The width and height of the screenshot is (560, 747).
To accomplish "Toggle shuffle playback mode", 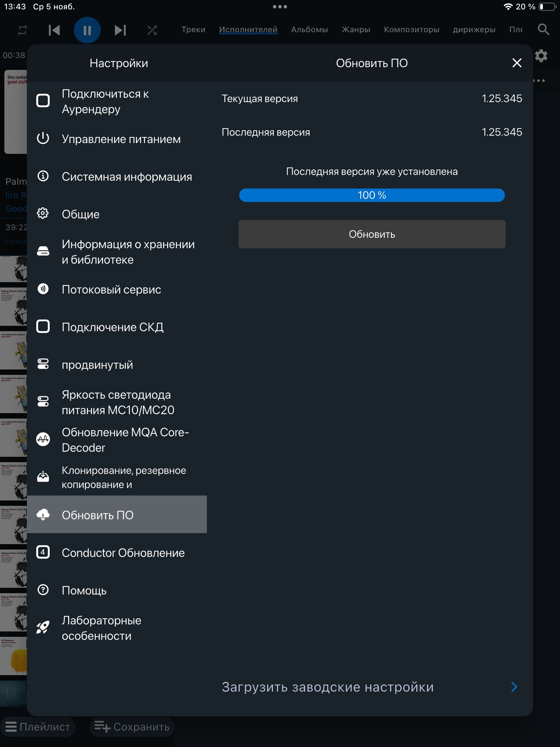I will [152, 30].
